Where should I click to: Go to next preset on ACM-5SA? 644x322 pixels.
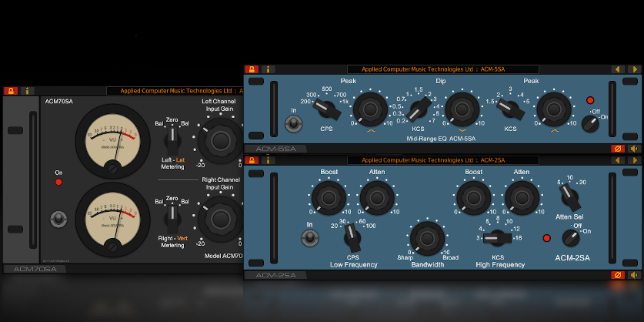pos(635,69)
